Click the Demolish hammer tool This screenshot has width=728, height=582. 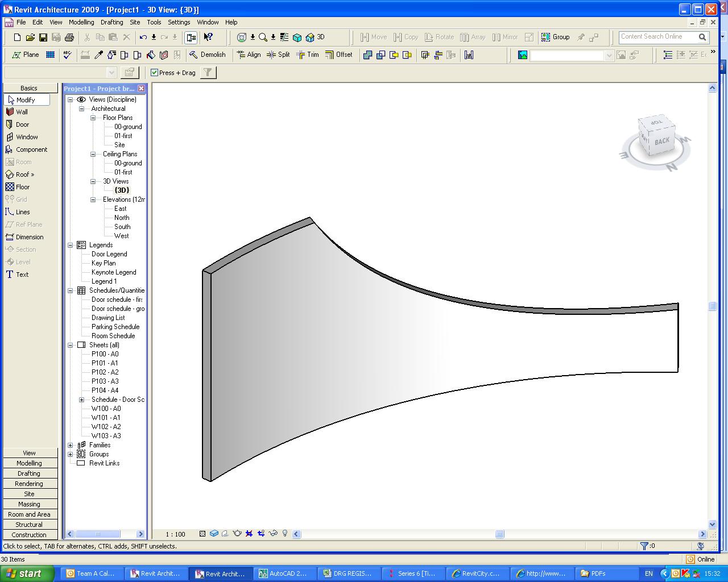[x=208, y=55]
